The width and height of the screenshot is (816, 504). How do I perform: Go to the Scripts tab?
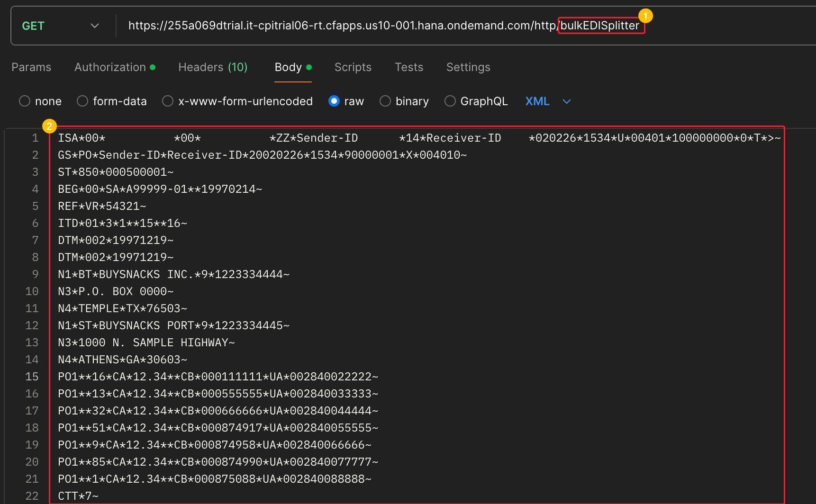point(353,67)
